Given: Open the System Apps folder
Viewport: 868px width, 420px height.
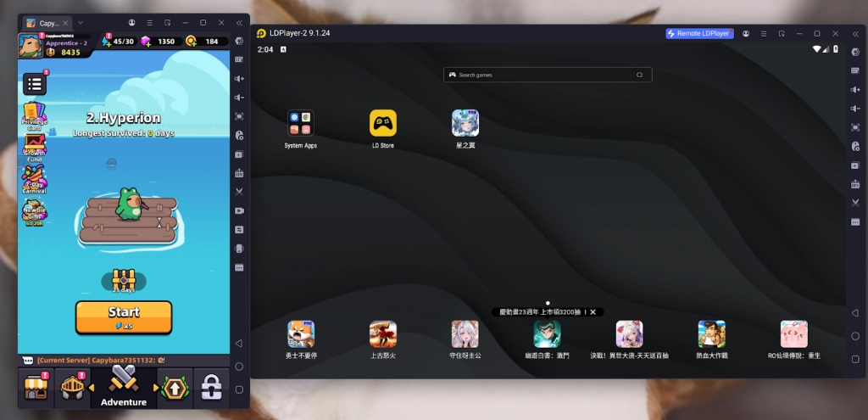Looking at the screenshot, I should pyautogui.click(x=300, y=124).
